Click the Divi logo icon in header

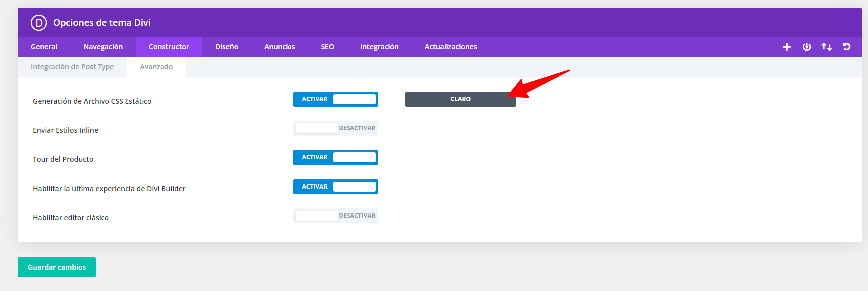coord(39,23)
